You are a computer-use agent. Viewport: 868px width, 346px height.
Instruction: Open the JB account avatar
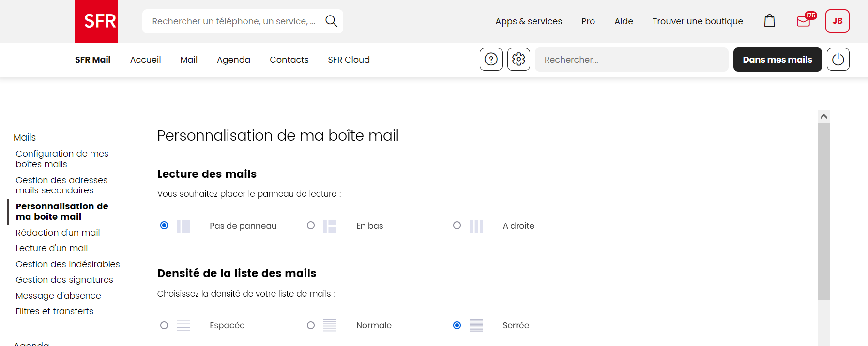(x=837, y=21)
